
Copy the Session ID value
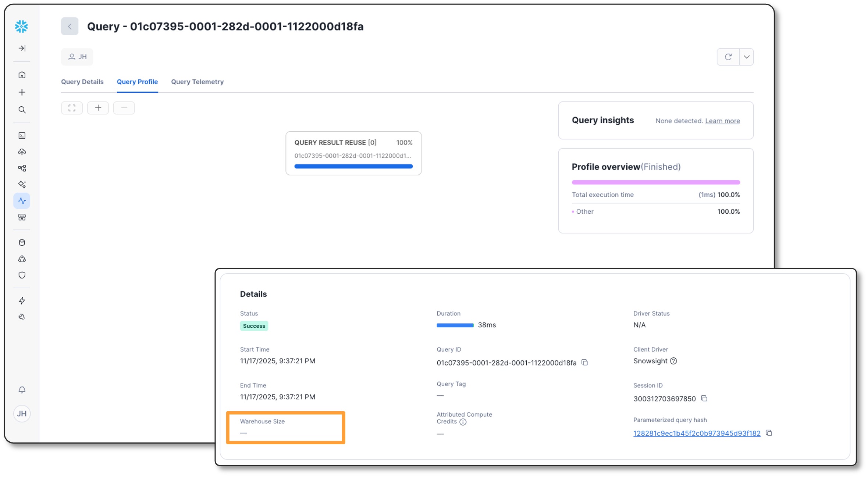coord(704,399)
